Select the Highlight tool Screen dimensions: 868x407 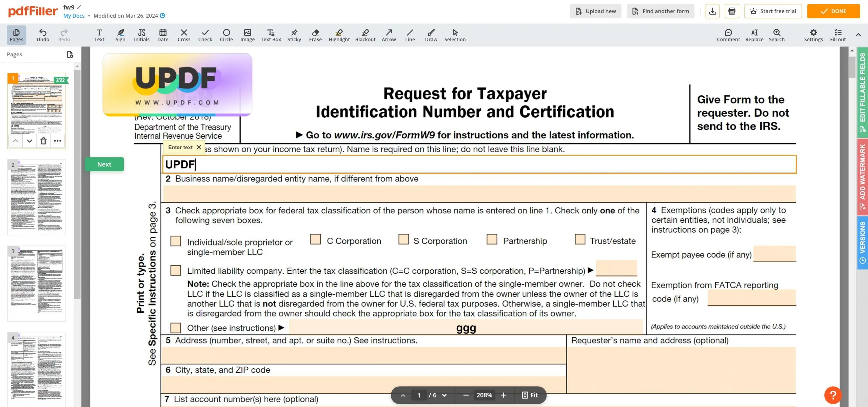(339, 35)
